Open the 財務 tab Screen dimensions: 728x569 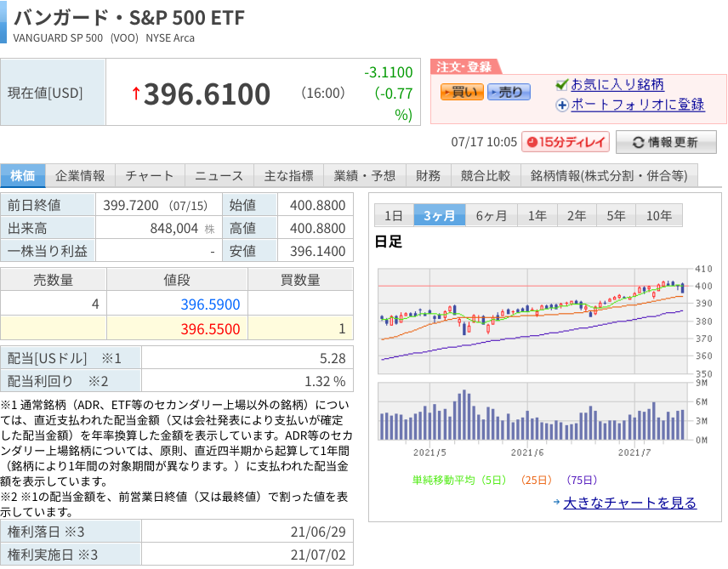click(x=428, y=175)
